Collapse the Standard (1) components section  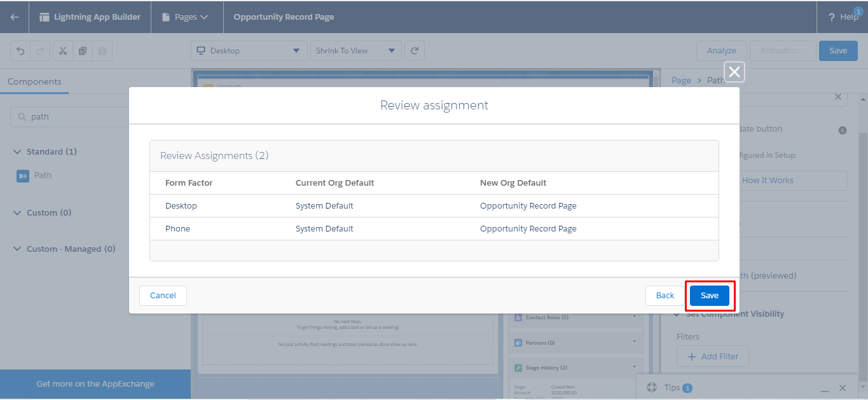[x=17, y=152]
